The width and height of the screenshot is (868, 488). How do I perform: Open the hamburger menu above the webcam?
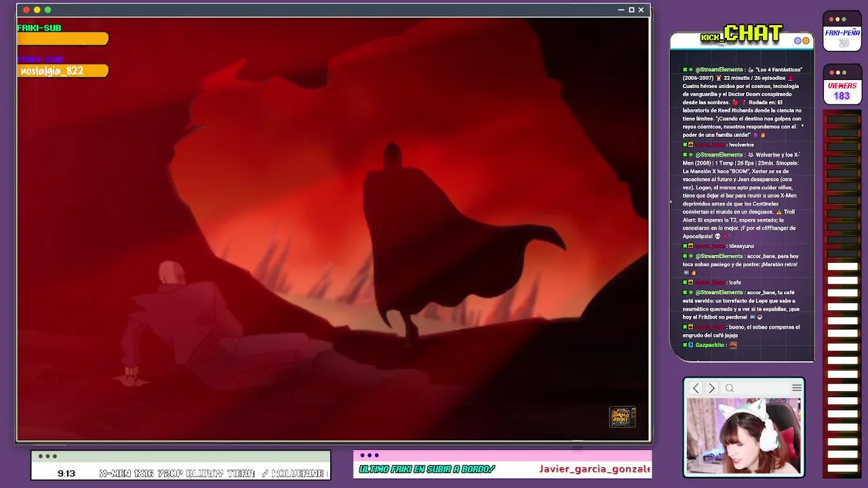pyautogui.click(x=797, y=388)
